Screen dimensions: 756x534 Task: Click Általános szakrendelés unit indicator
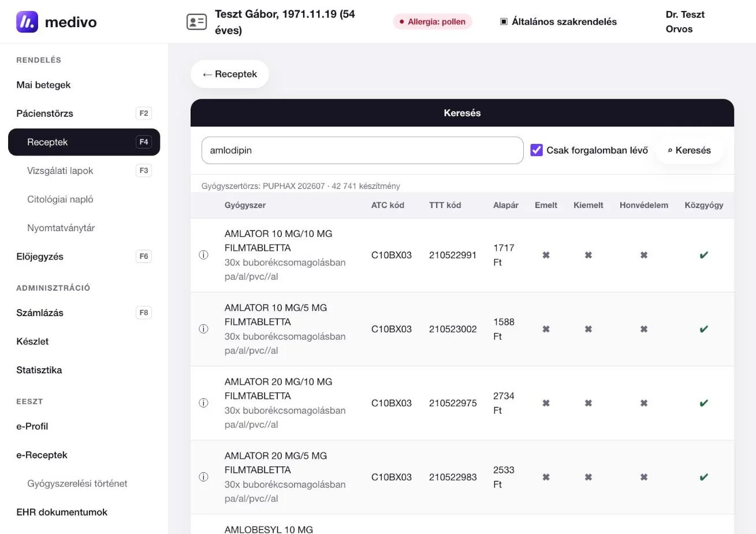click(558, 21)
